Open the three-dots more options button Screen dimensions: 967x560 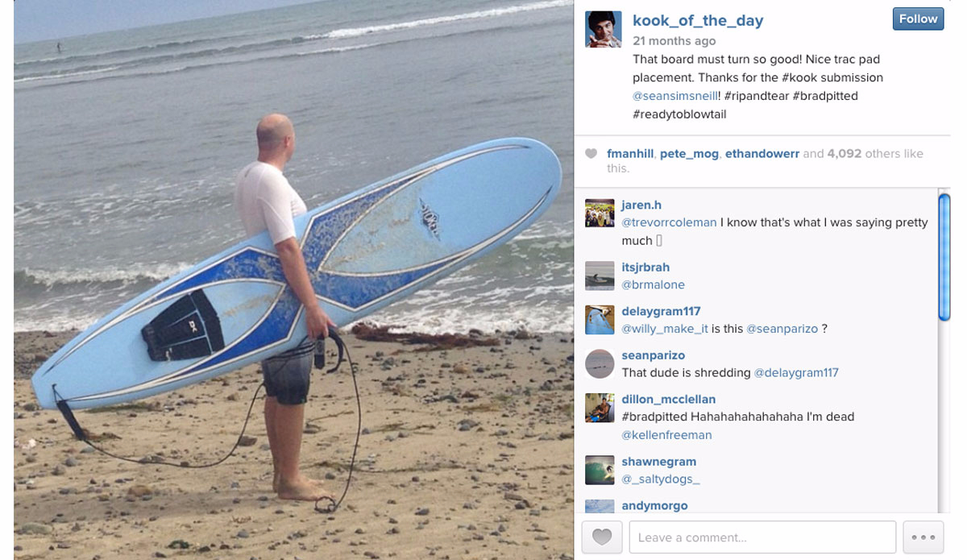coord(923,537)
